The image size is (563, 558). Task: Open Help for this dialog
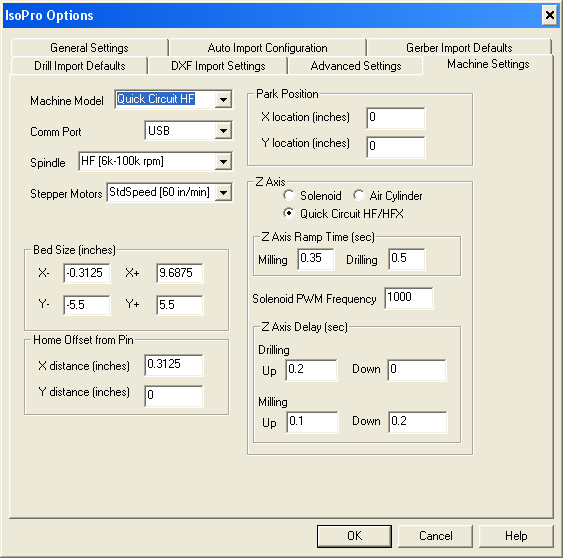click(x=516, y=536)
